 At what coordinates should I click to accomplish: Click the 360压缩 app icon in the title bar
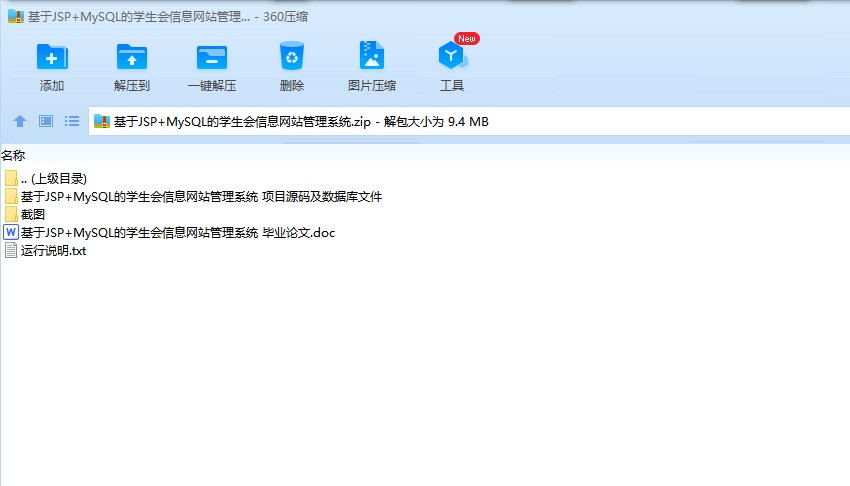coord(16,16)
